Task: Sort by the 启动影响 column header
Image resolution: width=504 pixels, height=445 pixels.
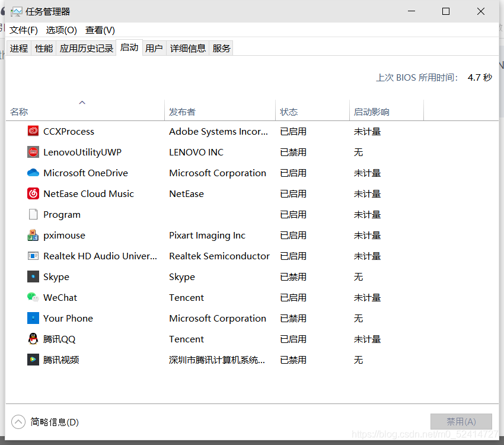Action: pyautogui.click(x=387, y=110)
